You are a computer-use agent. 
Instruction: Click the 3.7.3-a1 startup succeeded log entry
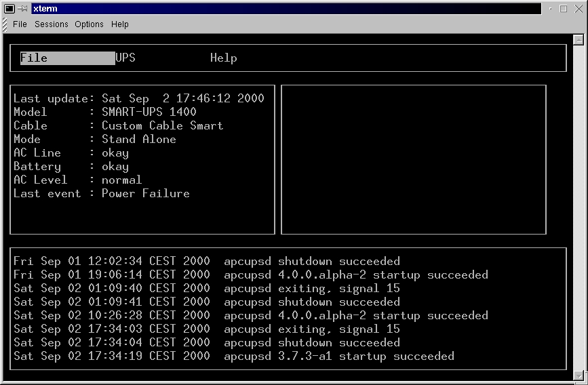[339, 357]
